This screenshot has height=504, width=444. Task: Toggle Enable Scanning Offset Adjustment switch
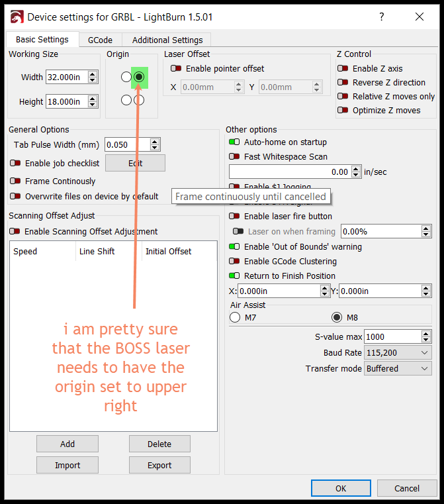[x=15, y=231]
